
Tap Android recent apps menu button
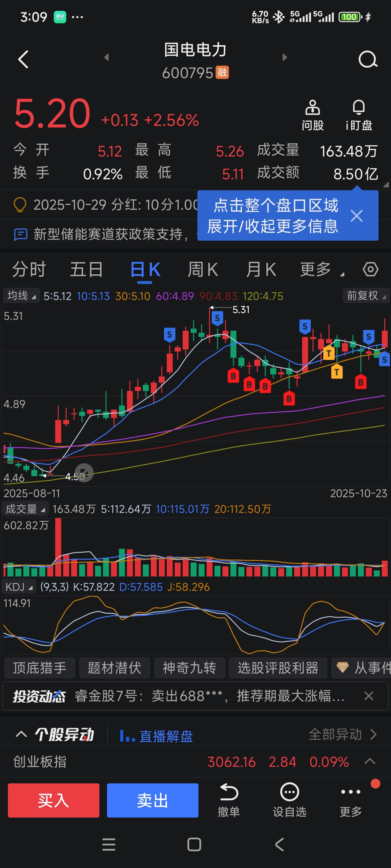click(x=109, y=844)
